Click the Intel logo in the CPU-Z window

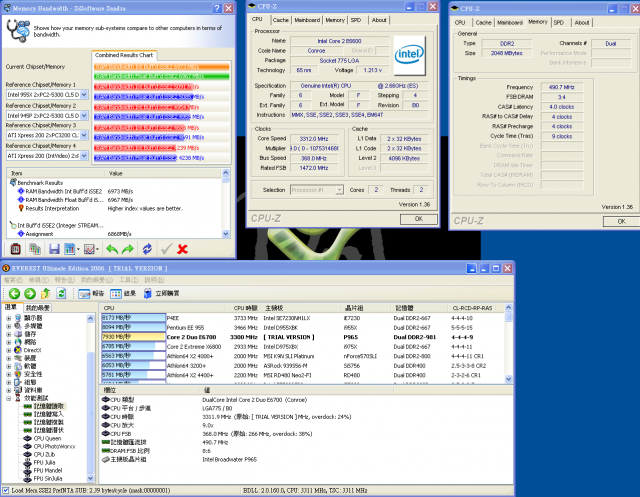coord(409,55)
